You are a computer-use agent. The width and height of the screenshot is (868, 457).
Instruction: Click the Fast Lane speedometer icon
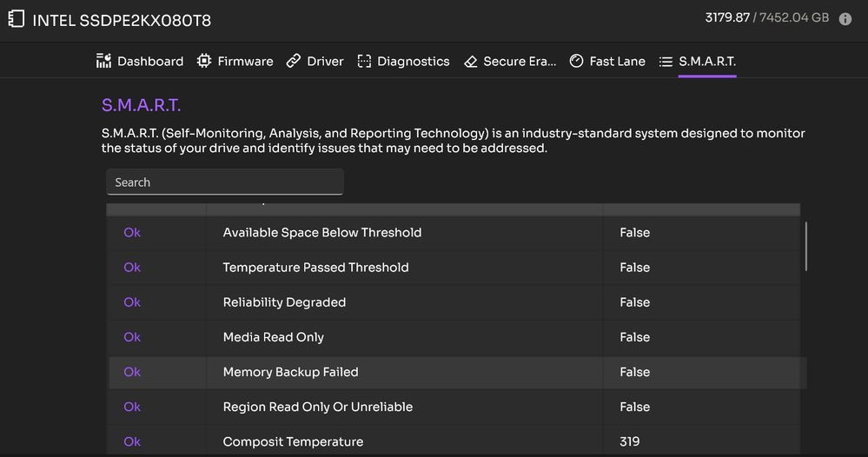(x=576, y=62)
